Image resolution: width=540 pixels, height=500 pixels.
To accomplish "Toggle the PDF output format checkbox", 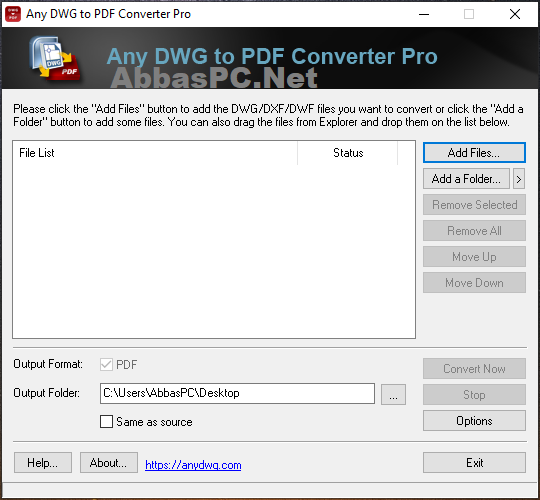I will [106, 364].
